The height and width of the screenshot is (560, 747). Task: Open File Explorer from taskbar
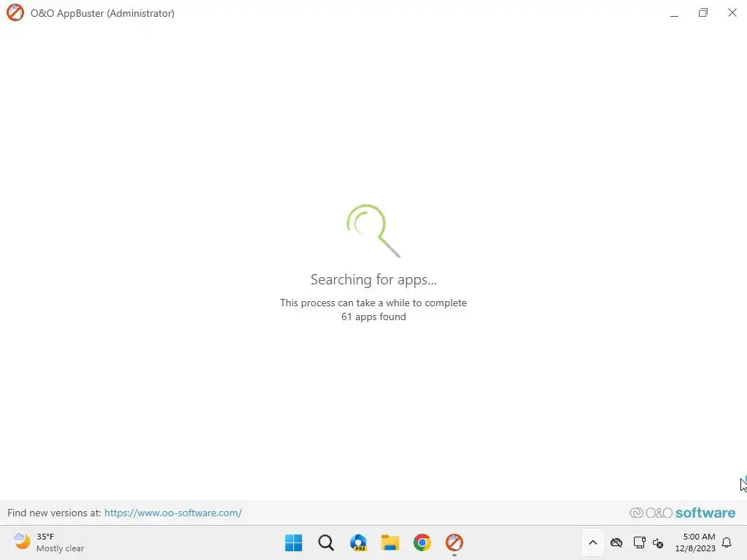pyautogui.click(x=390, y=542)
